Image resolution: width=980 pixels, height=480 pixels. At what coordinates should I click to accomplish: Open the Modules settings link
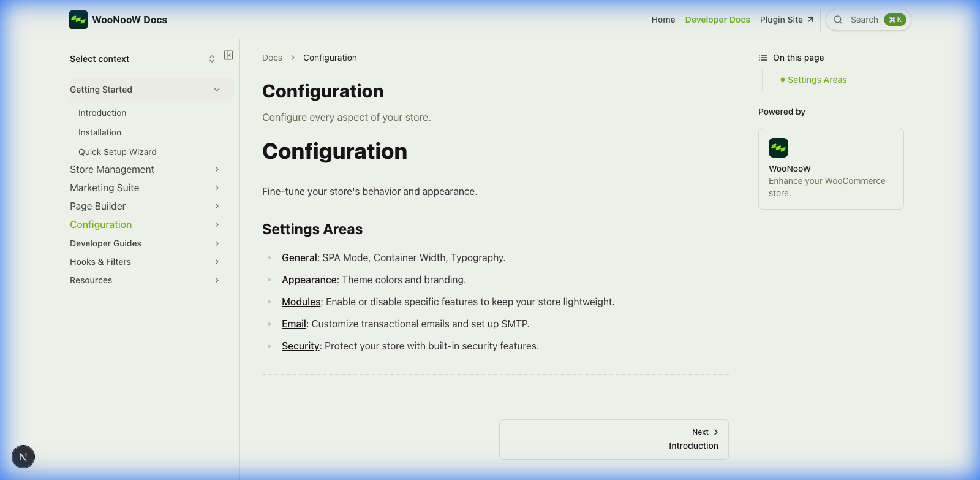(301, 302)
